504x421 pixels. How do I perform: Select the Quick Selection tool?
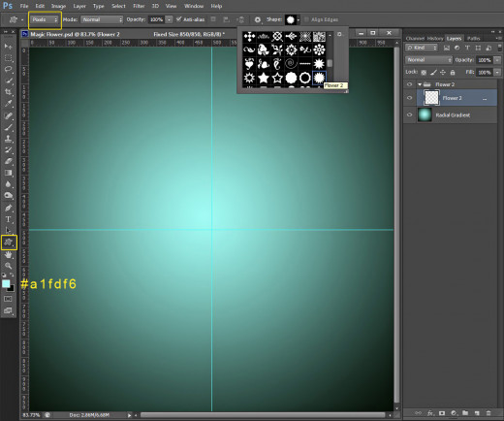point(9,81)
